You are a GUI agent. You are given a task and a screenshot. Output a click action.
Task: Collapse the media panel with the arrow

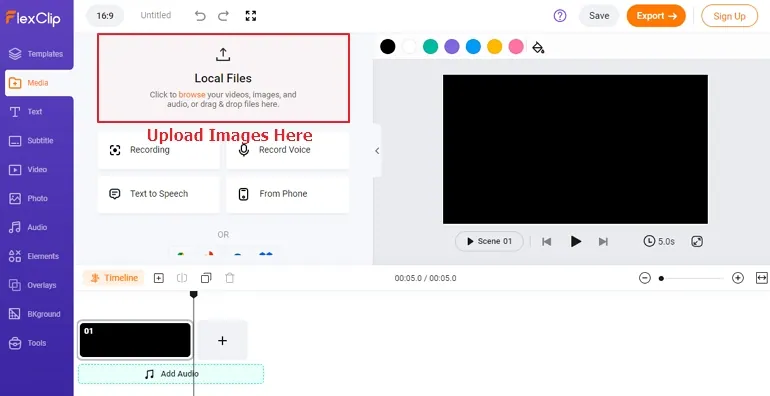tap(377, 151)
